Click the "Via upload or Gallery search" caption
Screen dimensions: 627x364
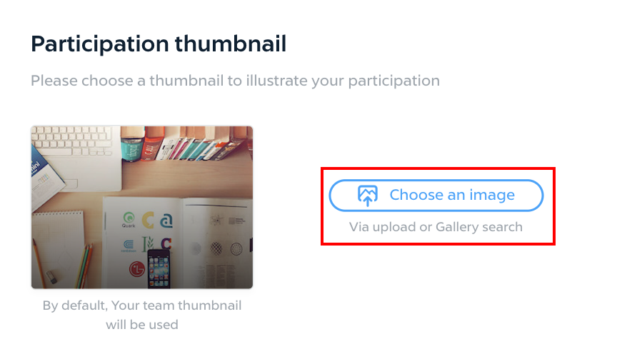[436, 227]
